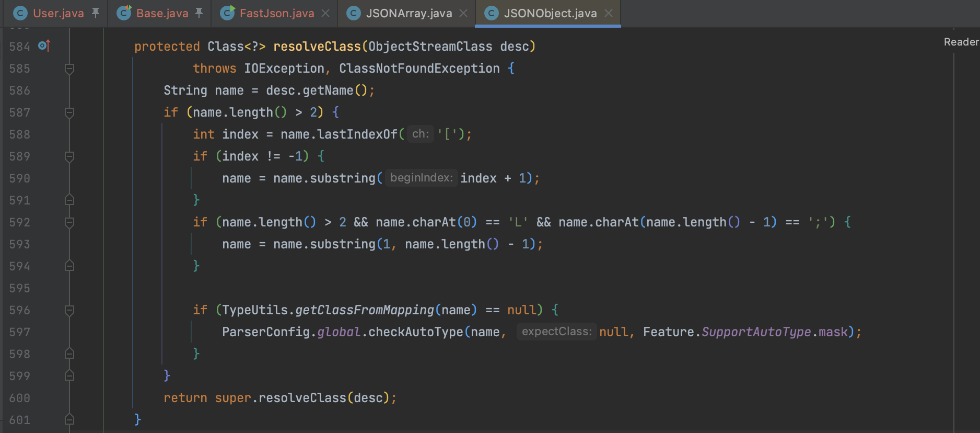Screen dimensions: 980x433
Task: Unpin the Base.java tab pin icon
Action: click(199, 13)
